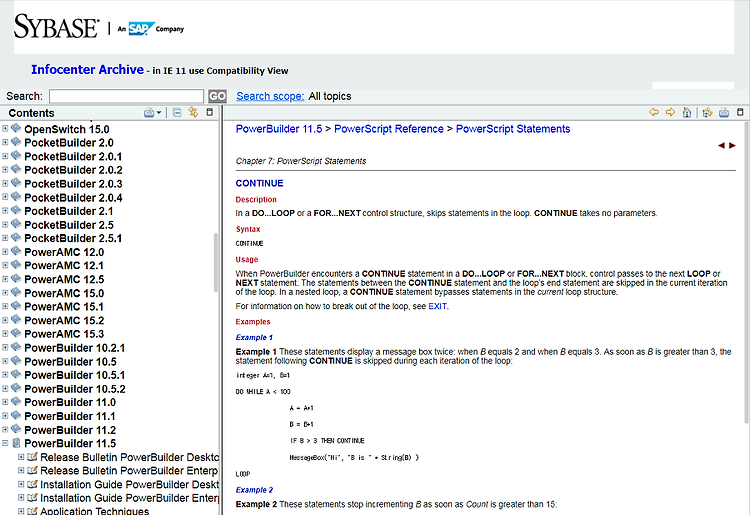750x515 pixels.
Task: Expand the PowerAMC 15.3 node
Action: pyautogui.click(x=5, y=333)
